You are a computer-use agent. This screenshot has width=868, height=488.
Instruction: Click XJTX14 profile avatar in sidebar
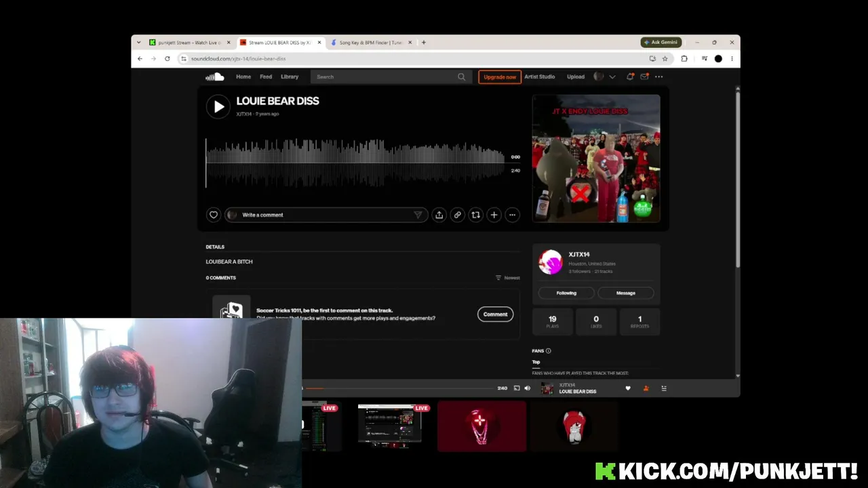(x=551, y=262)
